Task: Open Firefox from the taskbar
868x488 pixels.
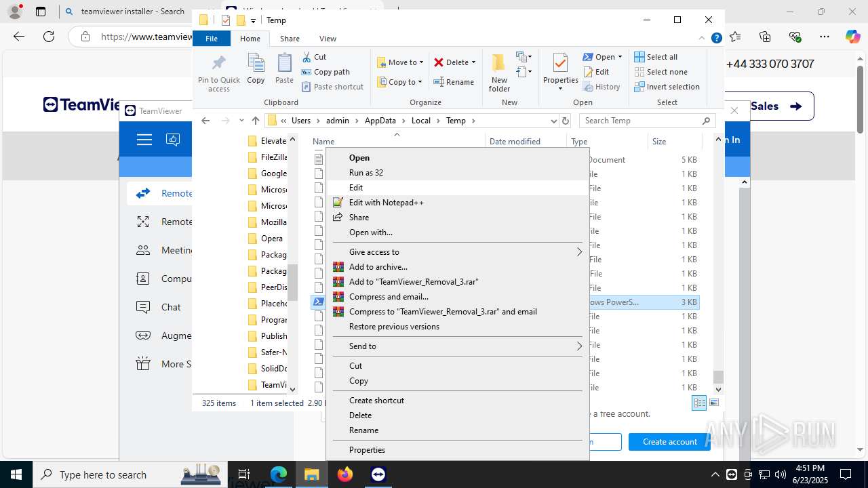Action: click(x=345, y=474)
